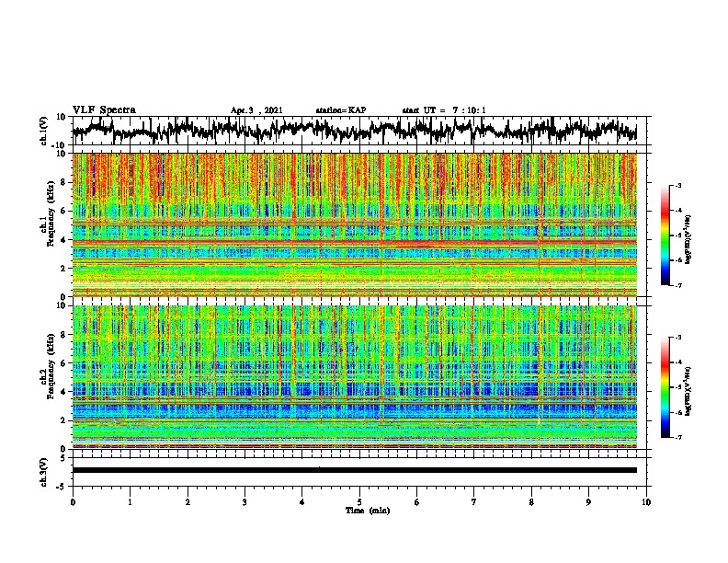728x563 pixels.
Task: Click the "3" tick on Time axis
Action: (245, 502)
